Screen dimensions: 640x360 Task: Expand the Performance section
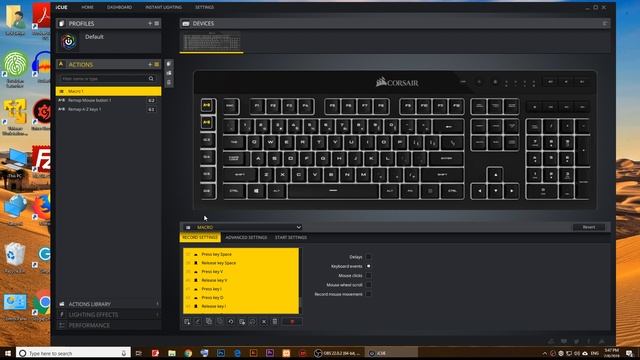pos(109,325)
